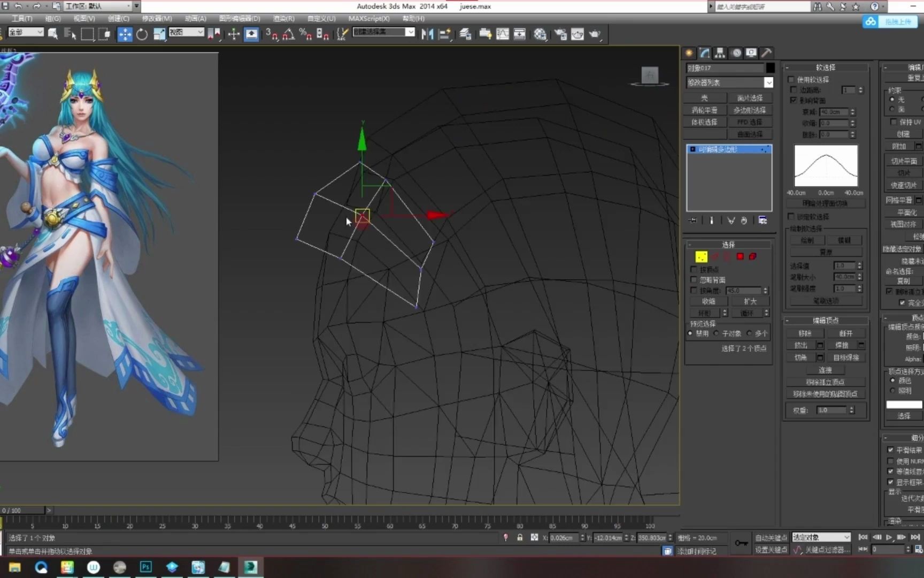The image size is (924, 578).
Task: Click the object color swatch beside 对象017
Action: pos(770,67)
